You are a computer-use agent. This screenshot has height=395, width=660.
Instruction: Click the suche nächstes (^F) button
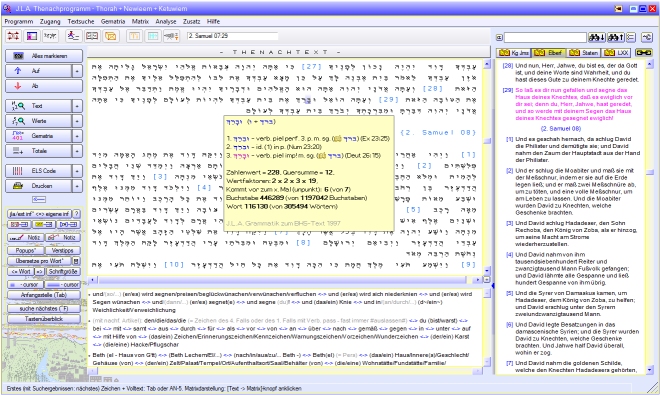coord(44,309)
